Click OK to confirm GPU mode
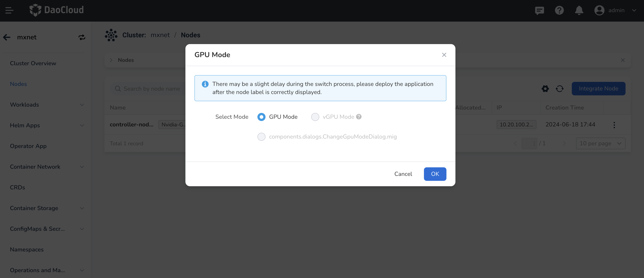This screenshot has height=278, width=644. click(x=435, y=174)
